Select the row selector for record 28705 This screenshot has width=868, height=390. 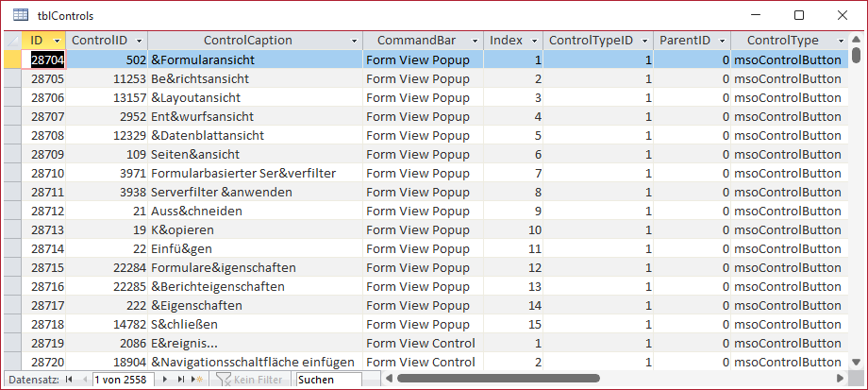click(x=12, y=79)
